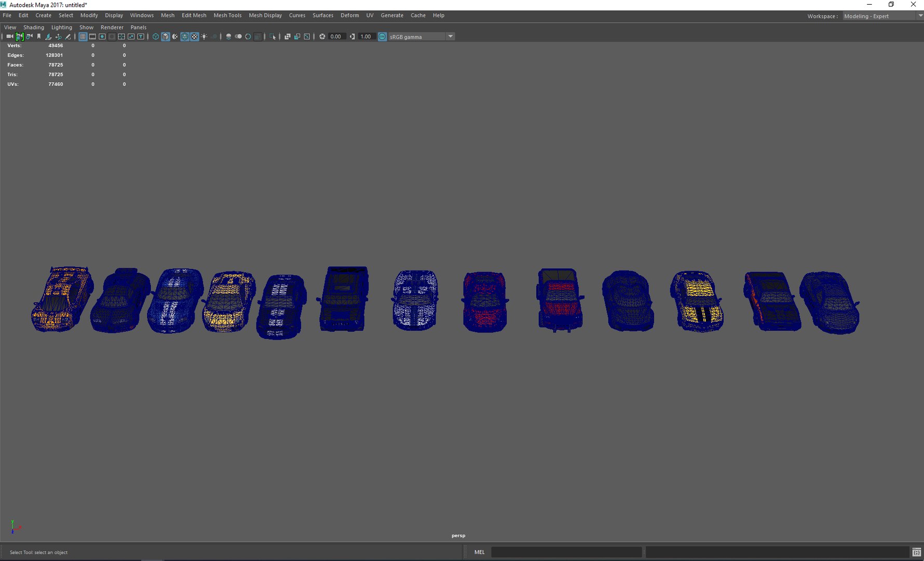Click the Image Plane icon
The width and height of the screenshot is (924, 561).
click(48, 36)
